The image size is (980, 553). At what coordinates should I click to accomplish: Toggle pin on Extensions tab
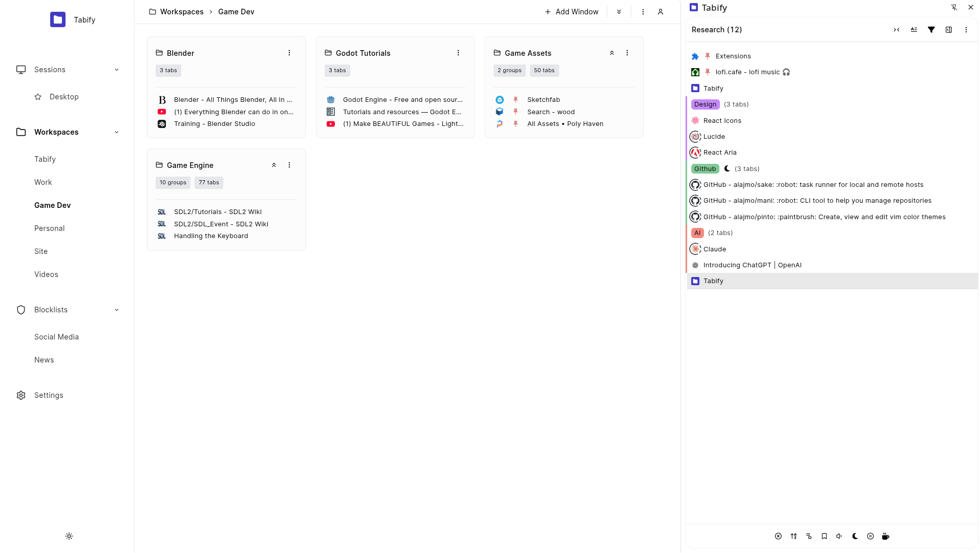tap(708, 56)
